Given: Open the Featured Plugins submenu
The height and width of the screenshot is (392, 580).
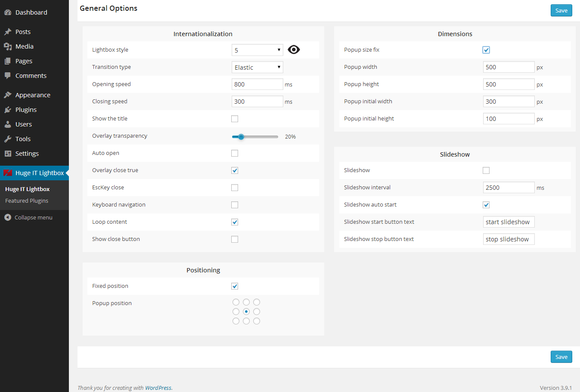Looking at the screenshot, I should click(27, 201).
